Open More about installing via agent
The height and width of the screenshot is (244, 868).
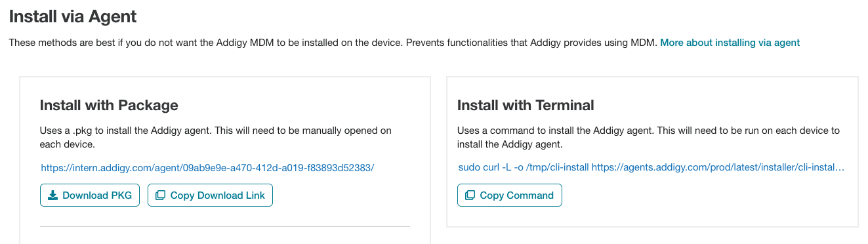coord(730,43)
